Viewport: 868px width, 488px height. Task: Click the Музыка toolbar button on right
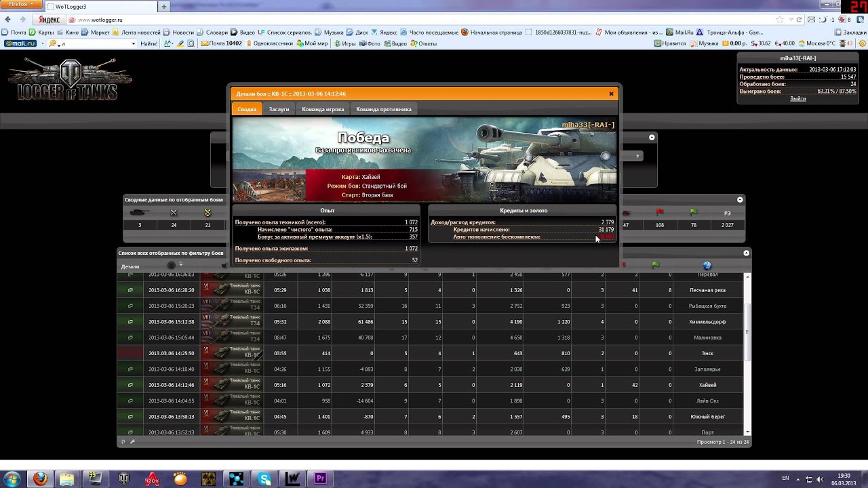705,43
